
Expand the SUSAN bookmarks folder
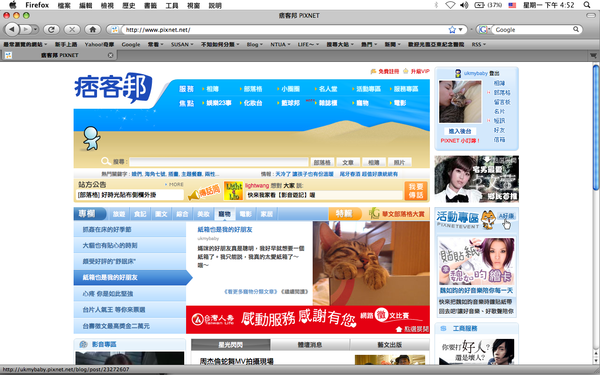[x=182, y=44]
